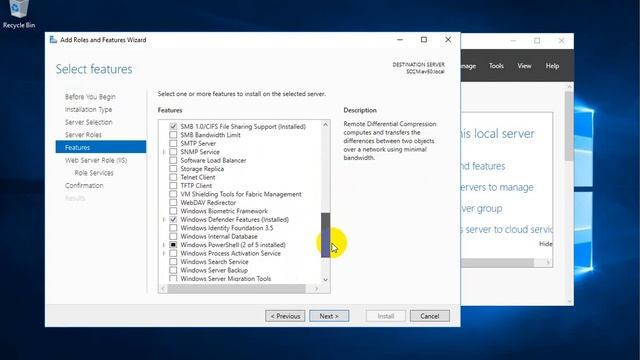The width and height of the screenshot is (640, 360).
Task: Enable Windows Identity Foundation 3.5 checkbox
Action: [173, 228]
